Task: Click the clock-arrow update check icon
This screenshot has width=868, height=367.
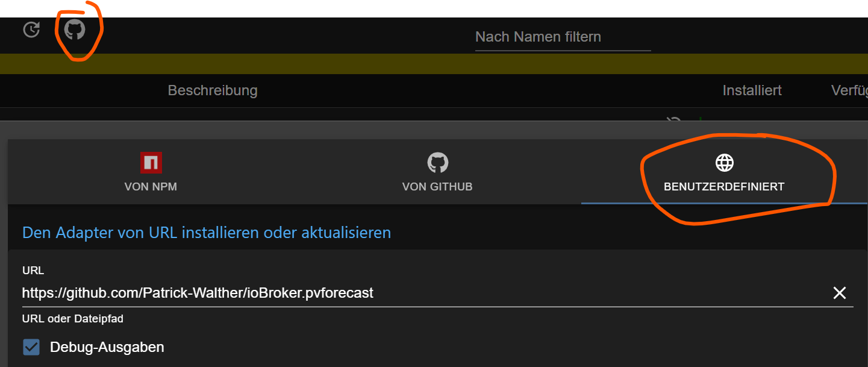Action: [x=31, y=30]
